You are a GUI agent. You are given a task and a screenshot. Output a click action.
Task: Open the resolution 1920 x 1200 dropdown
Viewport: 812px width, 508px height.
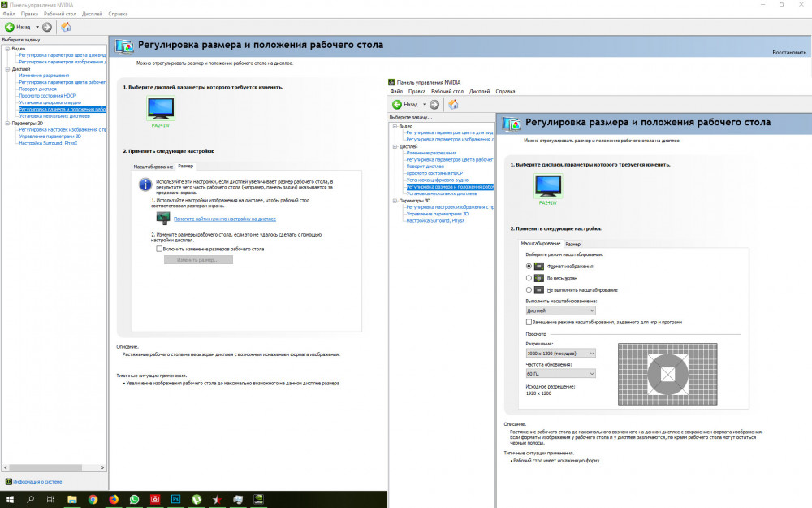[560, 353]
